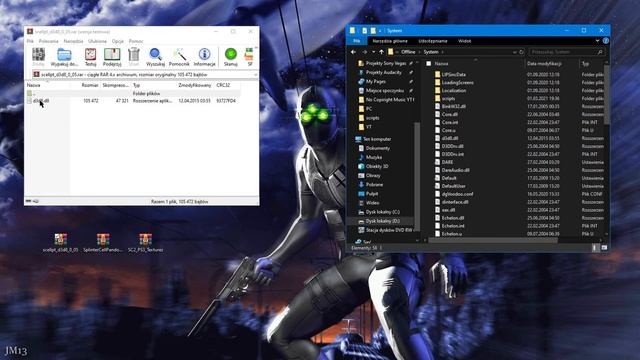Click the Wypakuj do... extract icon in WinRAR
The image size is (640, 360).
coord(64,57)
